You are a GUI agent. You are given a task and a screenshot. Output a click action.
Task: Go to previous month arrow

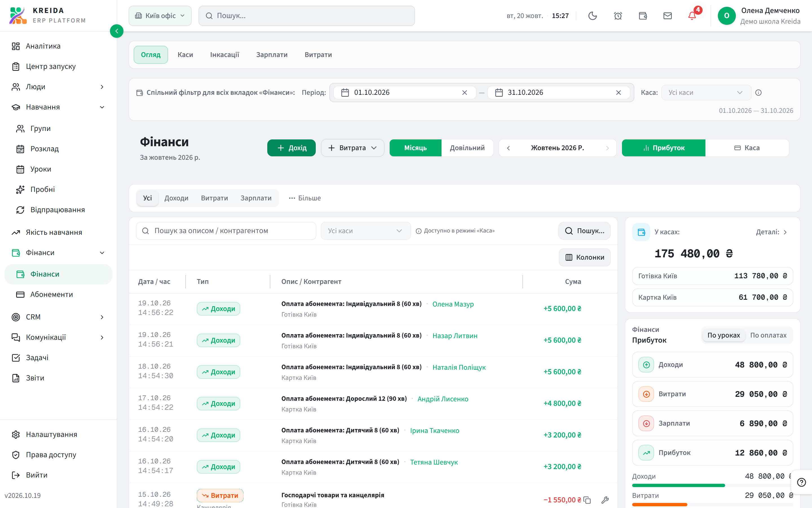tap(508, 148)
